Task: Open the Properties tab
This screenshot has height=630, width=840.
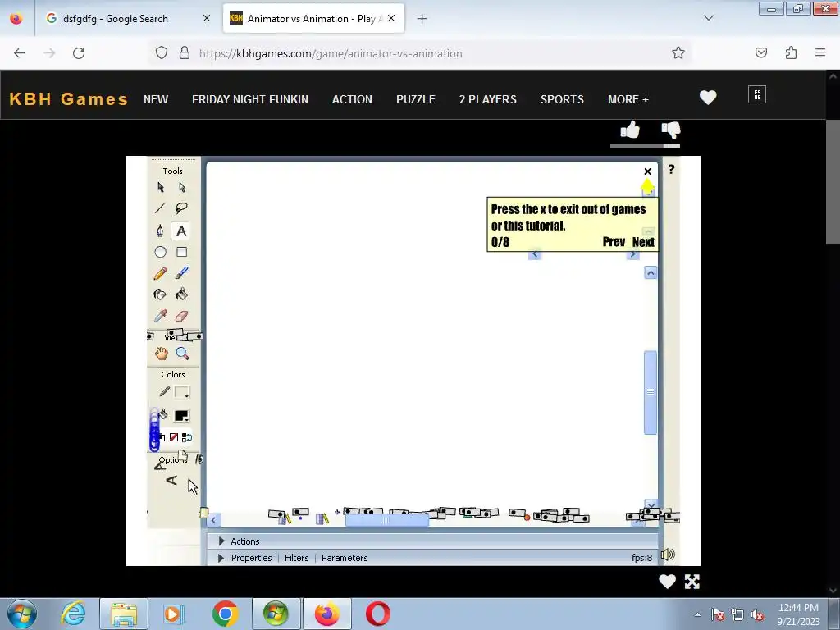Action: point(251,558)
